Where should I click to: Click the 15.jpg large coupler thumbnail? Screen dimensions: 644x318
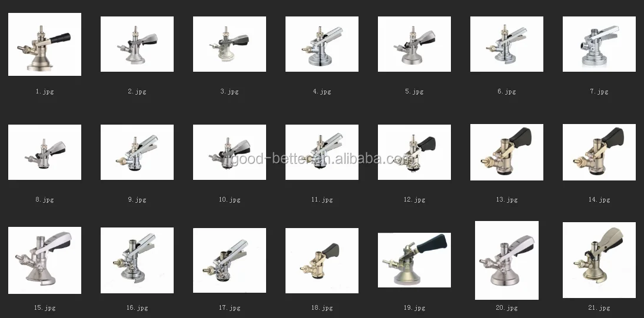(x=45, y=260)
